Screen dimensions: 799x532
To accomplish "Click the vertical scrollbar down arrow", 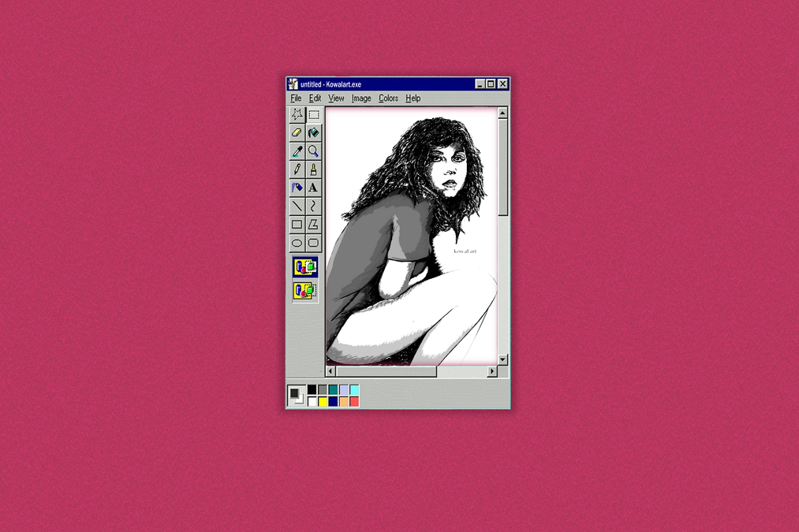I will (502, 359).
